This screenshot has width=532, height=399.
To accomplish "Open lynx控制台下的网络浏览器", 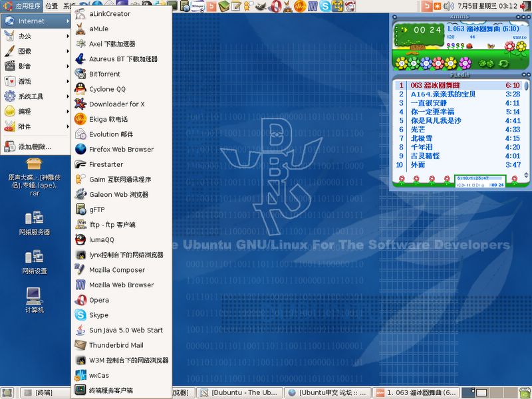I will click(122, 255).
